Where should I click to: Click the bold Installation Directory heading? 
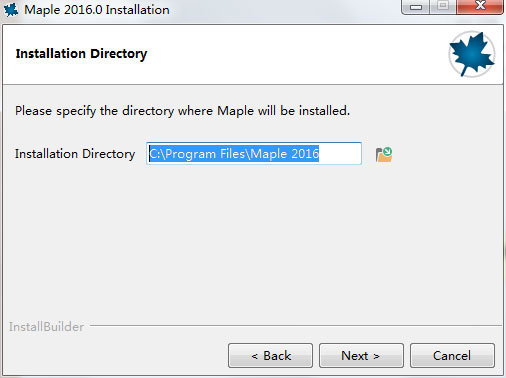point(81,53)
